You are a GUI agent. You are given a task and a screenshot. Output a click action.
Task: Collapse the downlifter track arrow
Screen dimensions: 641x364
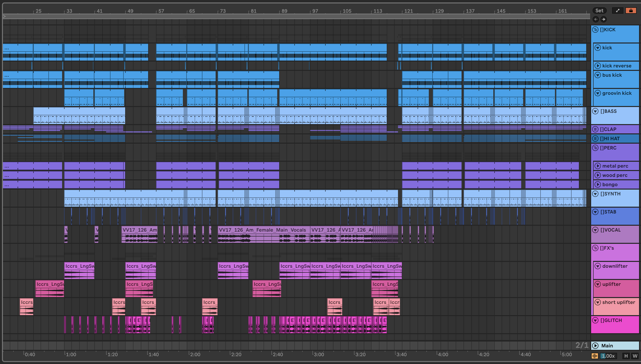pyautogui.click(x=598, y=266)
